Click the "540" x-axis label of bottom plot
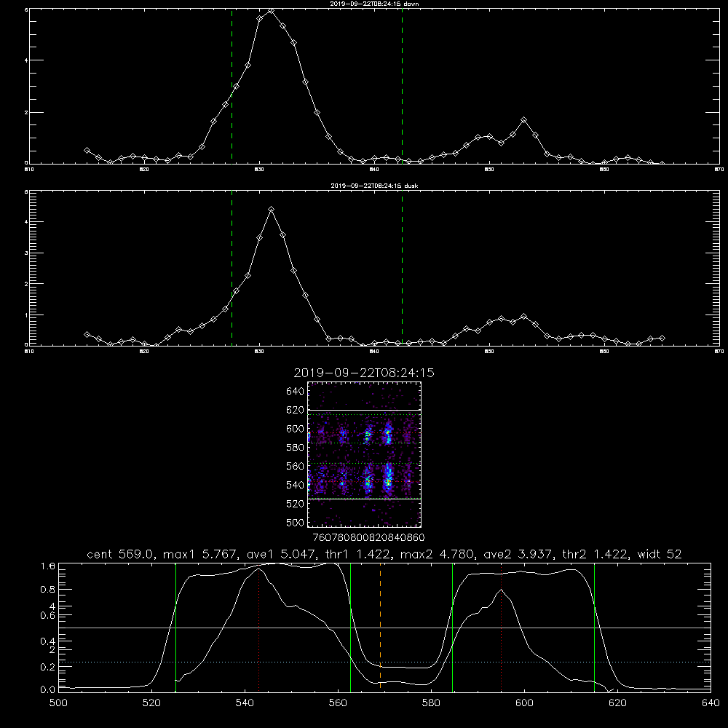 point(245,703)
